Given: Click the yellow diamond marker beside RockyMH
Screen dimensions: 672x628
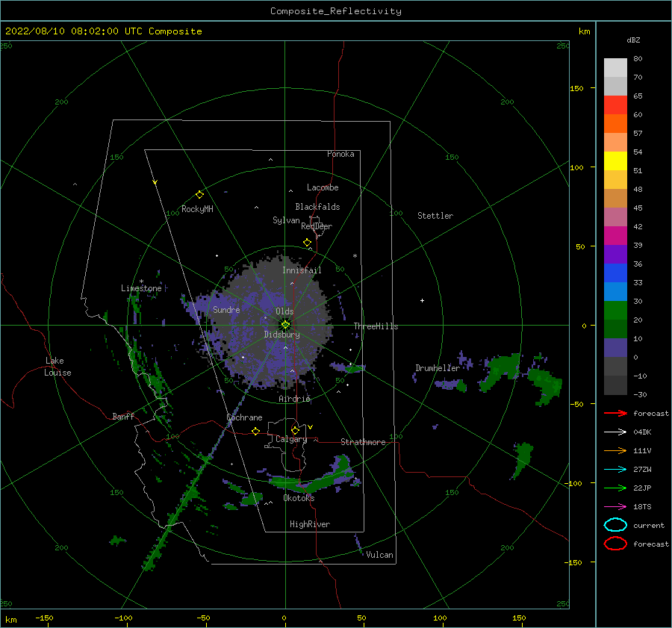Looking at the screenshot, I should tap(199, 195).
